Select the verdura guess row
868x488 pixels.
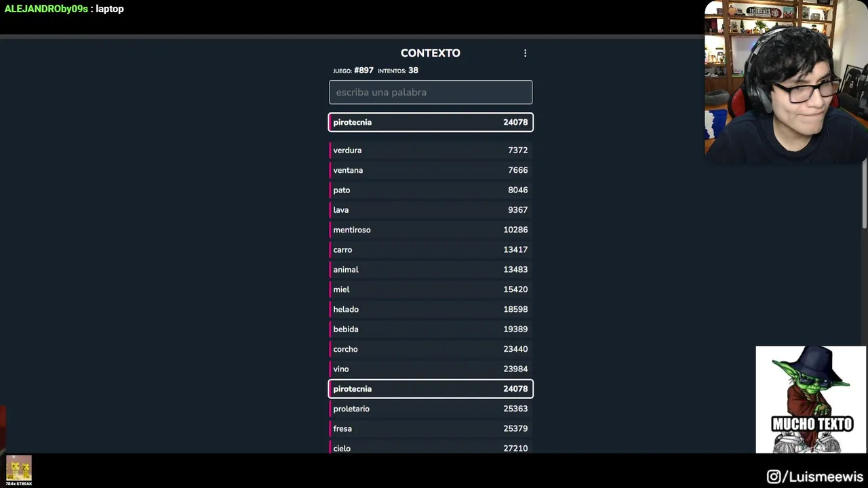[x=431, y=150]
